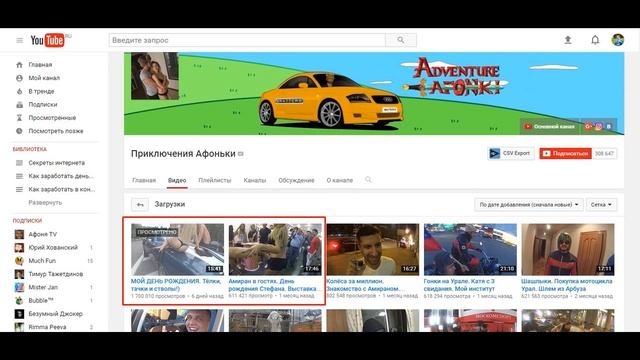Open the Колёса за миллион video title
Viewport: 640px width, 360px height.
coord(363,285)
